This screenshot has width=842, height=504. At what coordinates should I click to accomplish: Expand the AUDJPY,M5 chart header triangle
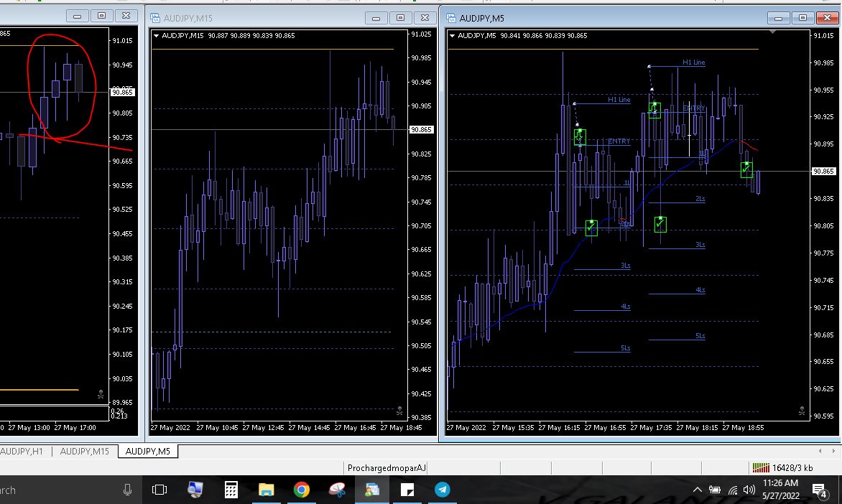[x=452, y=35]
